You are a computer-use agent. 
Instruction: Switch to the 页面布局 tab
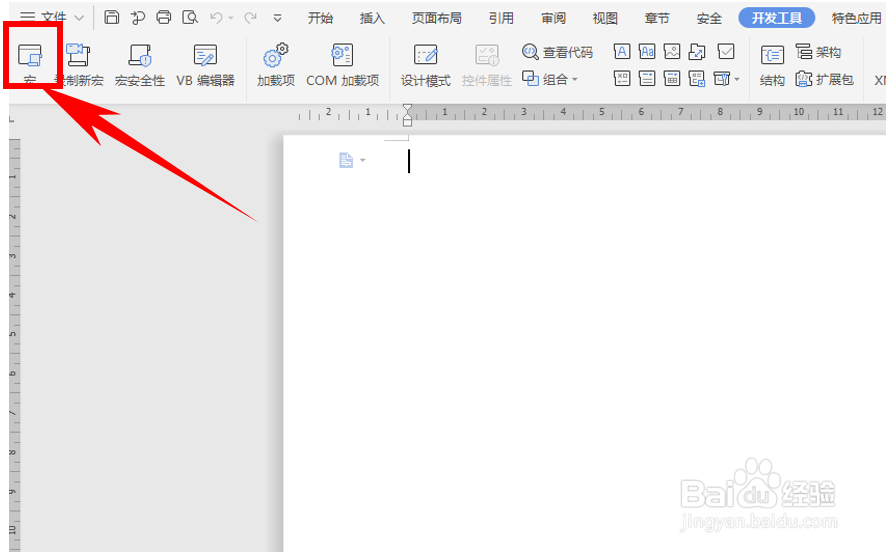click(437, 18)
